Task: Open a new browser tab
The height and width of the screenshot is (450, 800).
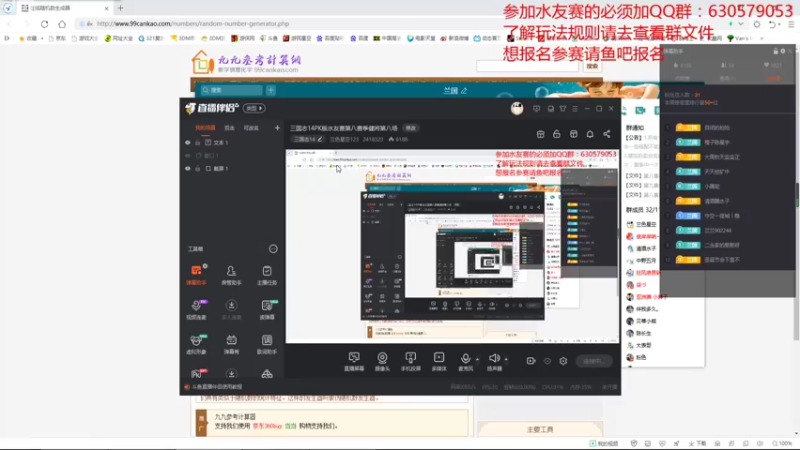Action: [x=120, y=8]
